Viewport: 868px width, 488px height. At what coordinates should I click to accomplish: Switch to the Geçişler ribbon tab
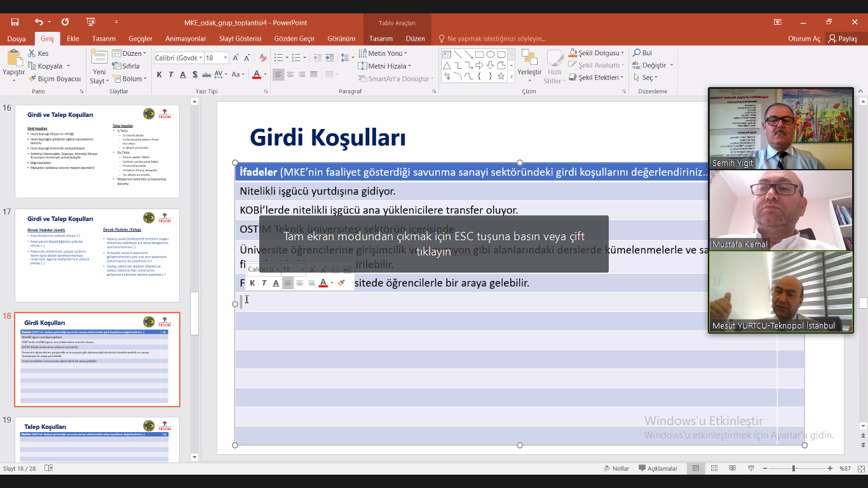tap(140, 39)
